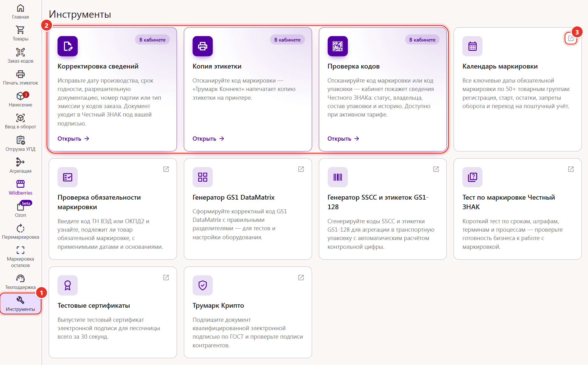The image size is (588, 365).
Task: Click В кабинете badge on Проверка кодов
Action: tap(422, 40)
